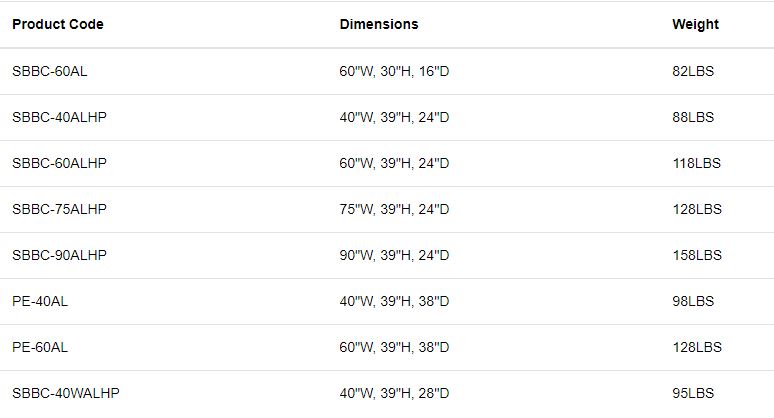The image size is (774, 418).
Task: Select dimensions 40"W, 39"H, 28"D
Action: pyautogui.click(x=394, y=393)
